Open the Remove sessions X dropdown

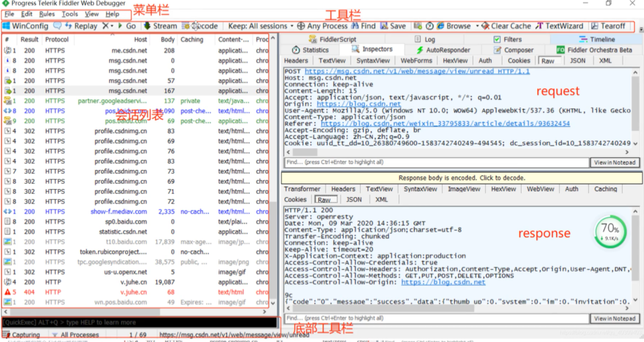click(x=108, y=26)
